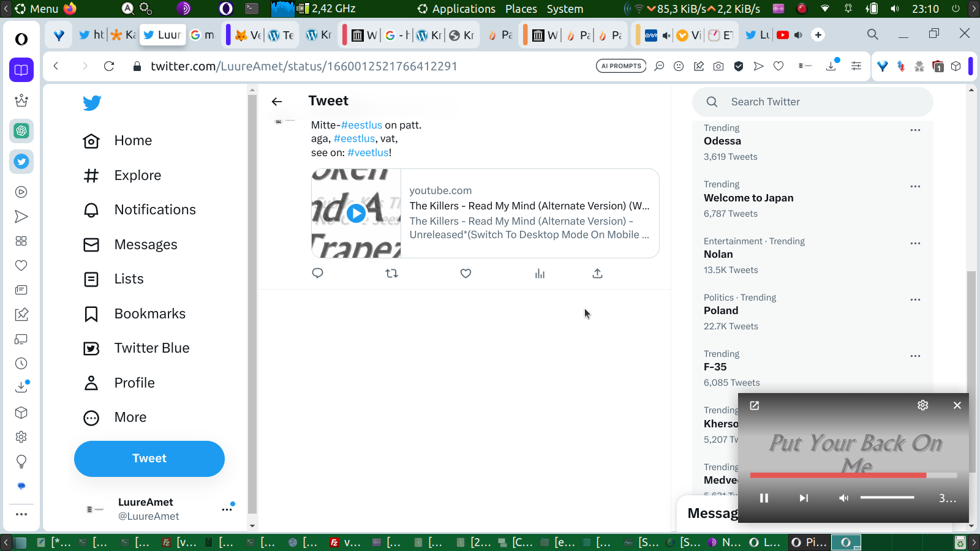Viewport: 980px width, 551px height.
Task: Skip to the next video in the popup
Action: [804, 498]
